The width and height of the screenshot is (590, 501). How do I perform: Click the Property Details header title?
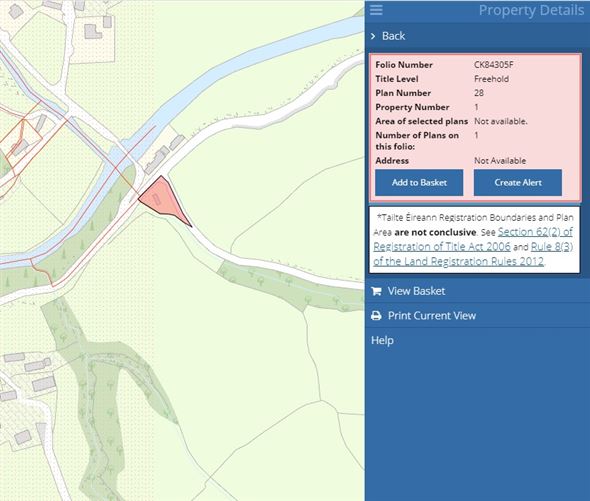531,11
